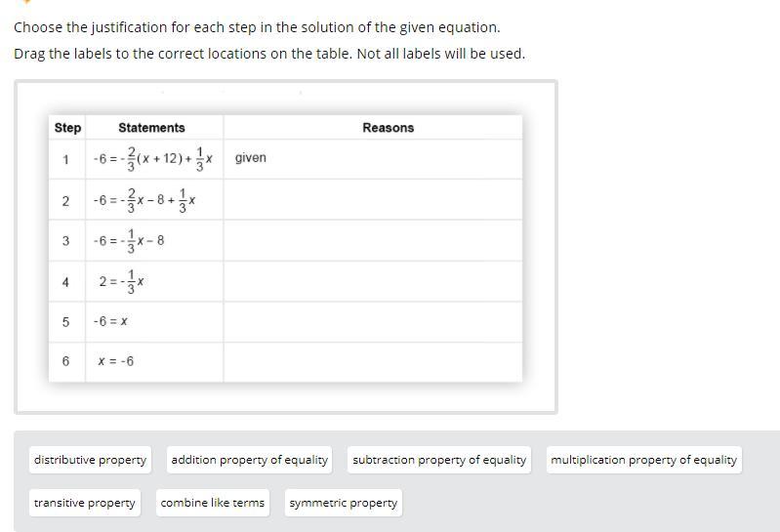Image resolution: width=780 pixels, height=532 pixels.
Task: Click the step 4 statement 2 = -1/3x
Action: coord(122,281)
